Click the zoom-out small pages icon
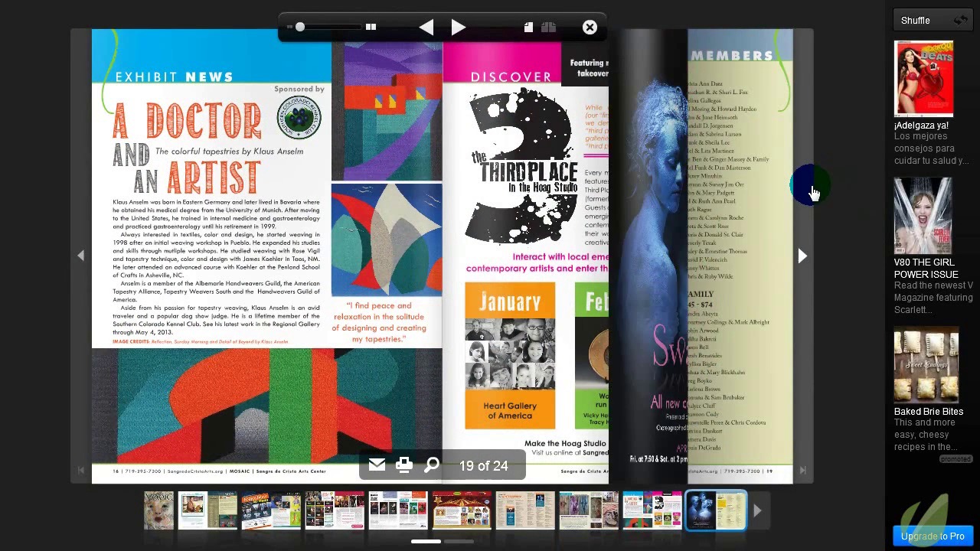980x551 pixels. pos(289,27)
